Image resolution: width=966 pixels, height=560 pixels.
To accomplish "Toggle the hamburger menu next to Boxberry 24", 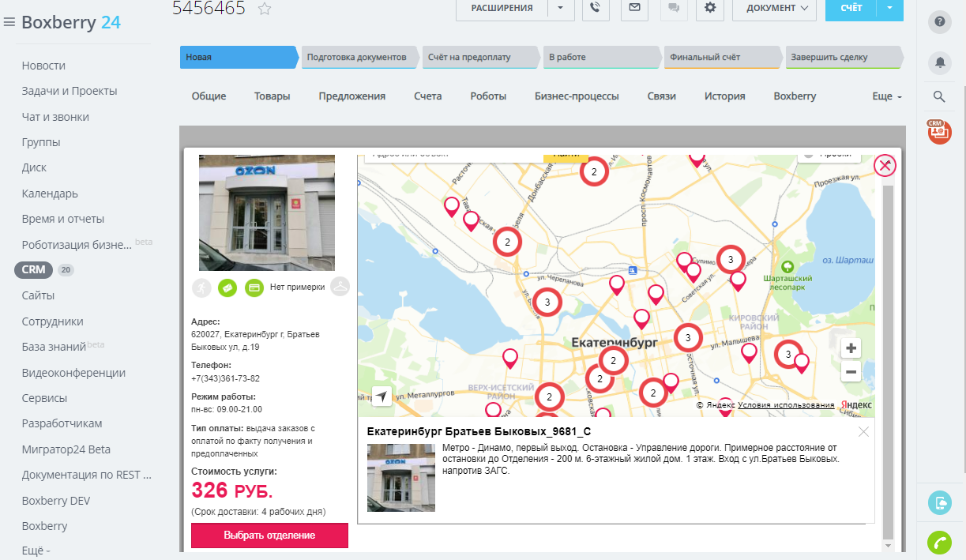I will (x=9, y=22).
